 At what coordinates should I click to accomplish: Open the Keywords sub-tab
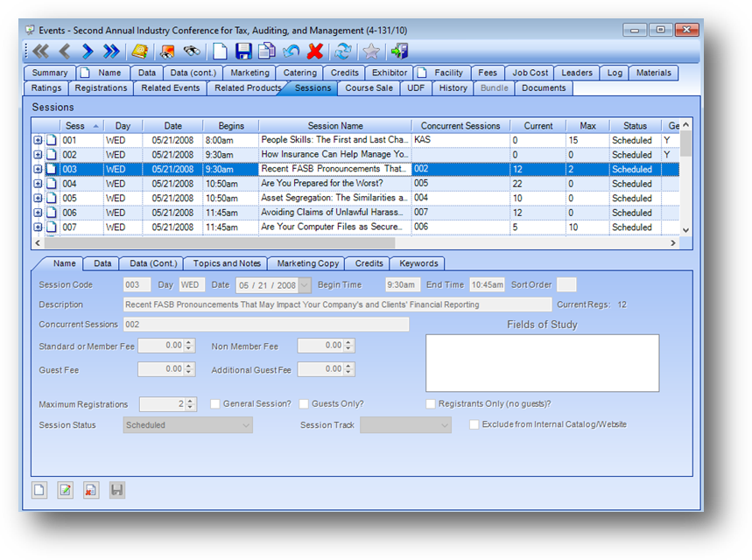[418, 263]
